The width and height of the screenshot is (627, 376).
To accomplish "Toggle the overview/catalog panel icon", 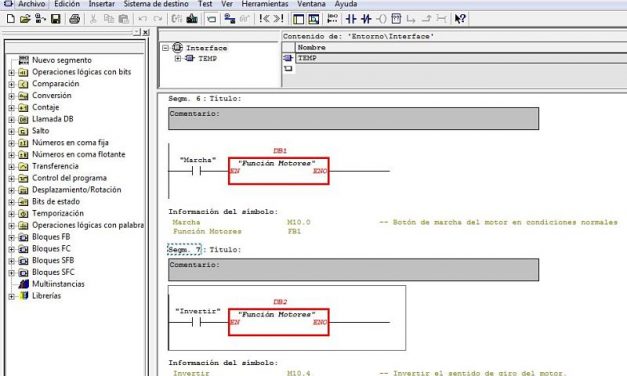I will coord(298,19).
